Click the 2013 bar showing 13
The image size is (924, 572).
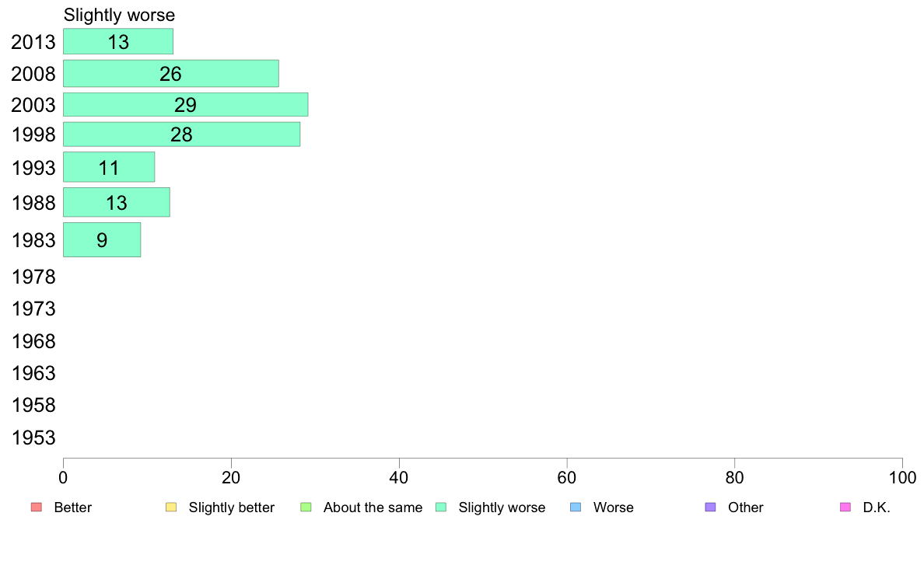click(x=118, y=41)
